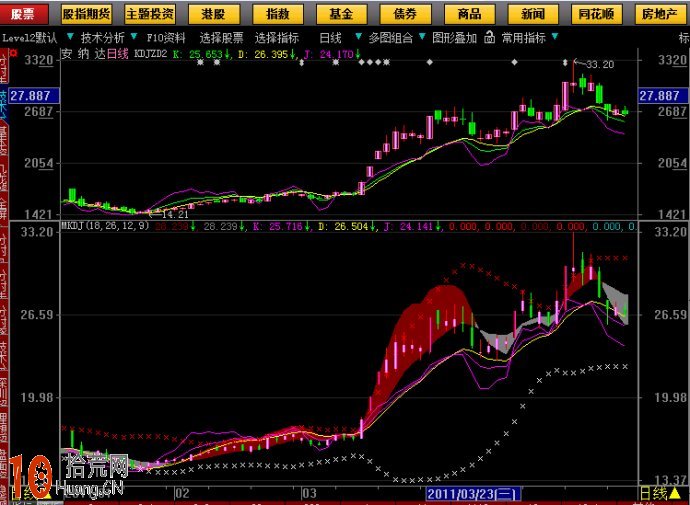Viewport: 690px width, 505px height.
Task: Click the diamond info marker beneath the J: label
Action: click(301, 62)
